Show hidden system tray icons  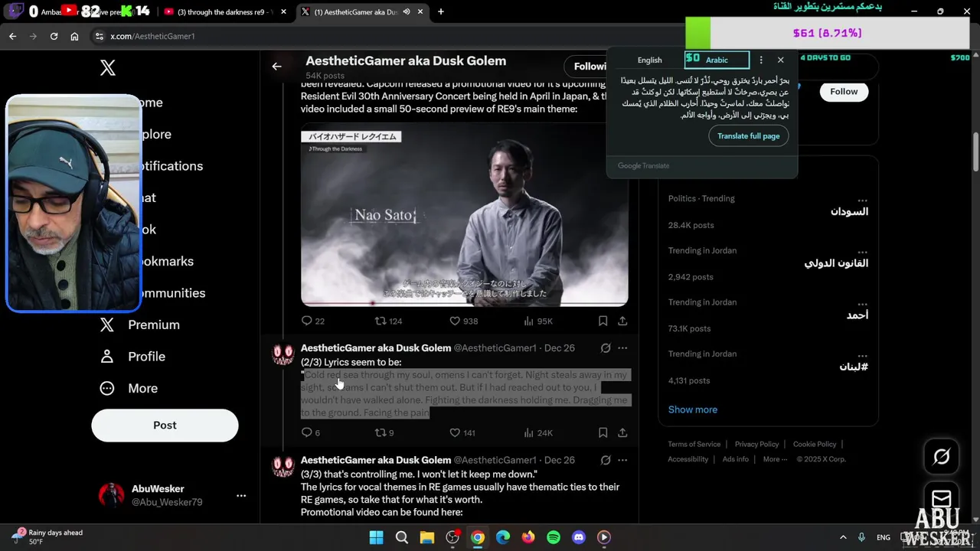click(x=843, y=537)
